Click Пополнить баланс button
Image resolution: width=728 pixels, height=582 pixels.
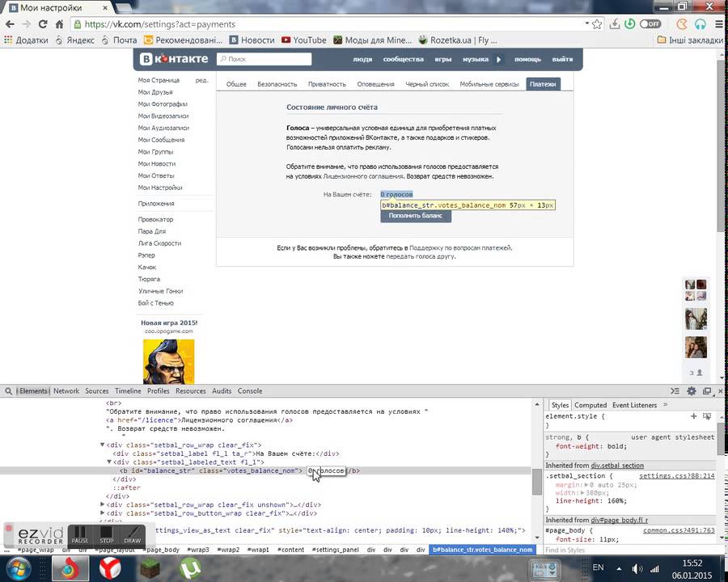[416, 216]
